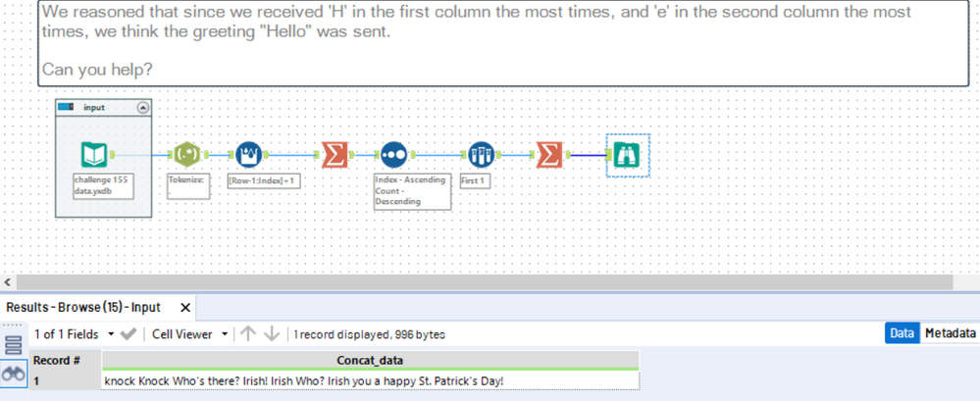This screenshot has width=980, height=401.
Task: Click the green checkmark apply button
Action: [x=129, y=333]
